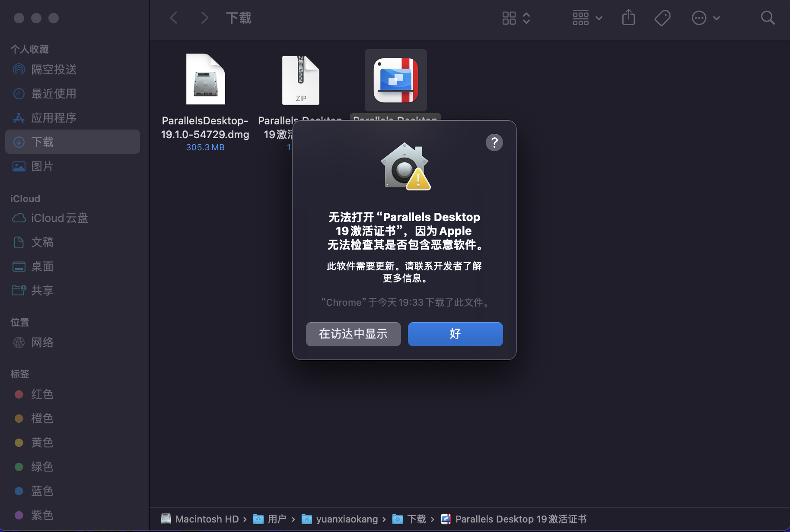Open the group-by dropdown in toolbar
This screenshot has width=790, height=532.
[587, 18]
